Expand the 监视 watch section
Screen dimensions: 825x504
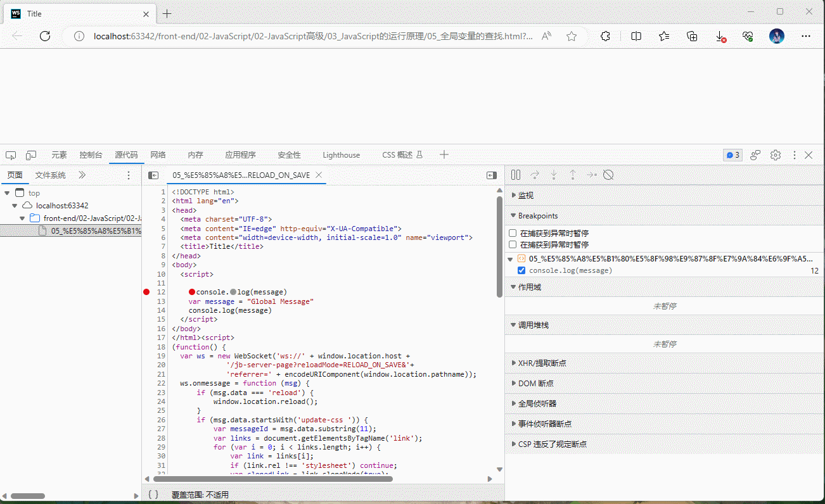526,195
